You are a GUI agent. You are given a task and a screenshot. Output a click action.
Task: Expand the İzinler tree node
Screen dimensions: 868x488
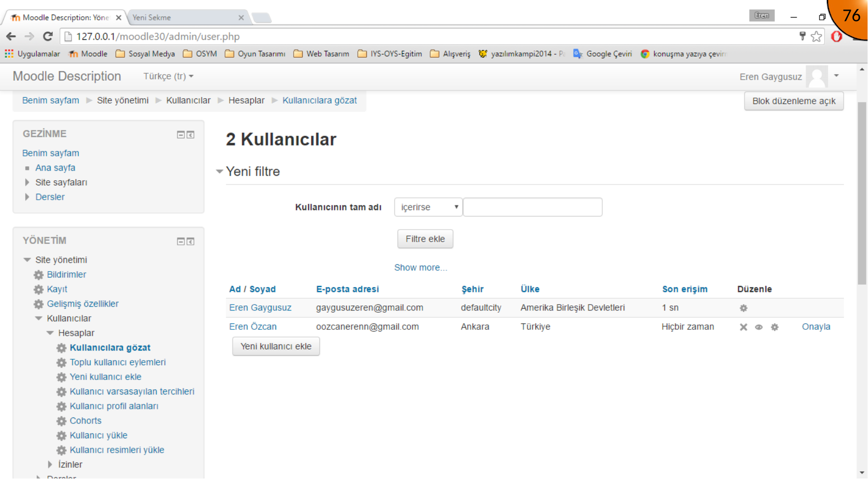point(50,465)
